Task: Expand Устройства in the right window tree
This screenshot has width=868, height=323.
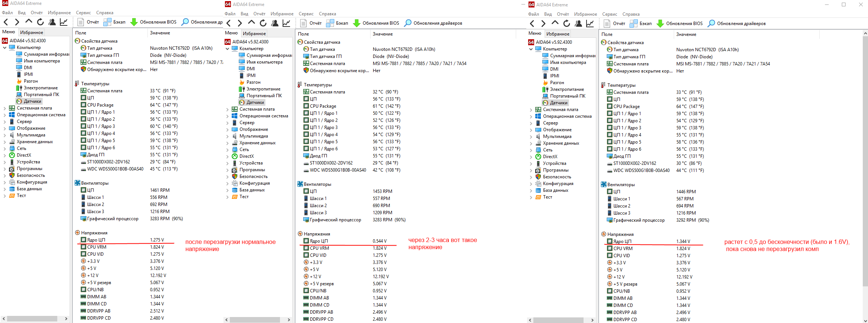Action: point(531,163)
